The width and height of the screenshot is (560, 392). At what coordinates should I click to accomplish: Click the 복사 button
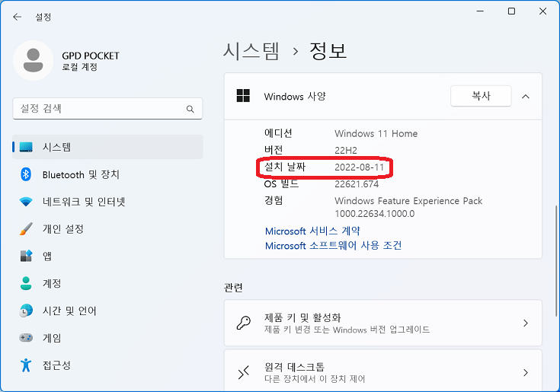pyautogui.click(x=481, y=96)
